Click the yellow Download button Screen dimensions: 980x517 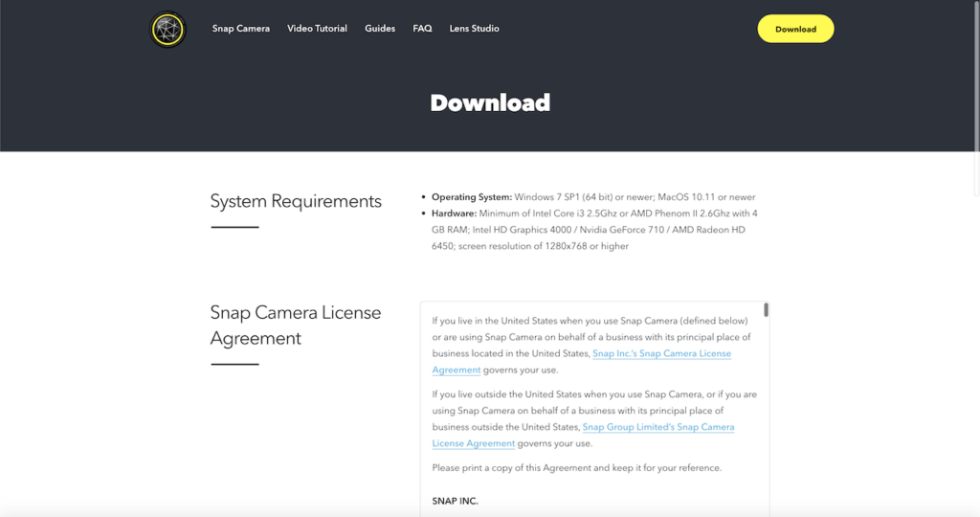[x=795, y=29]
